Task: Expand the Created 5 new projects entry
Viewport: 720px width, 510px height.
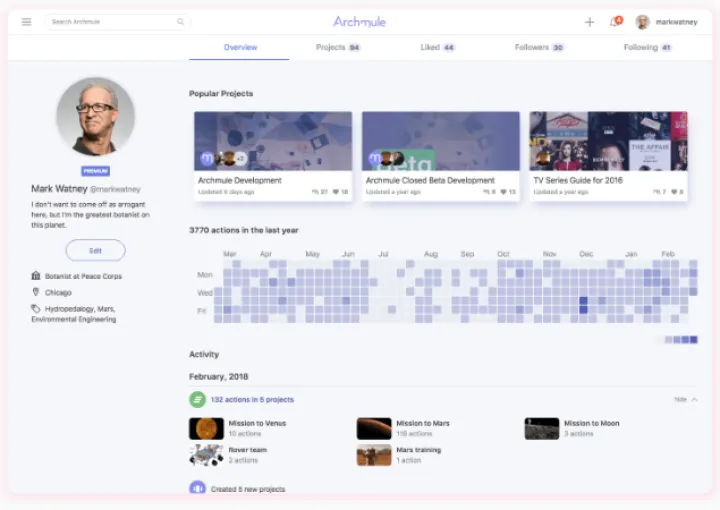Action: pyautogui.click(x=246, y=489)
